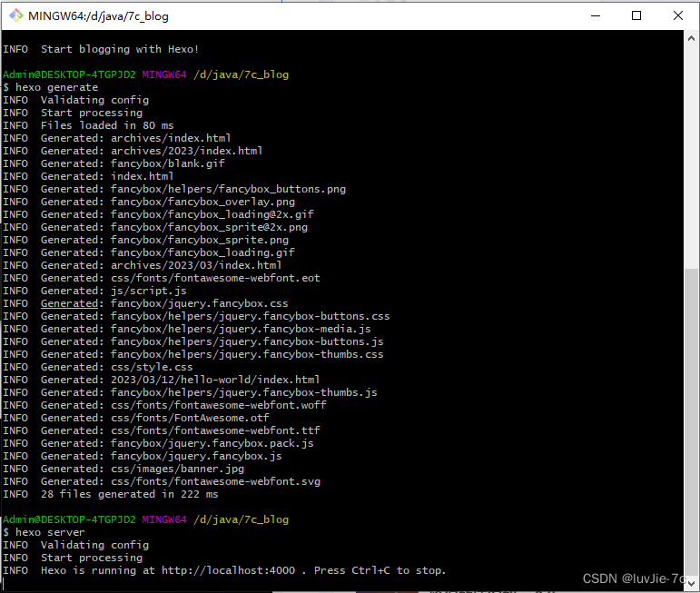Click 'jquery.fancybox-buttons.css' output line

196,316
